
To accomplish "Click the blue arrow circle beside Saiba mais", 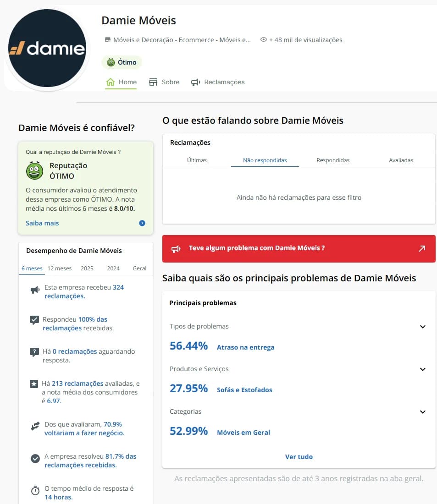I will (142, 223).
